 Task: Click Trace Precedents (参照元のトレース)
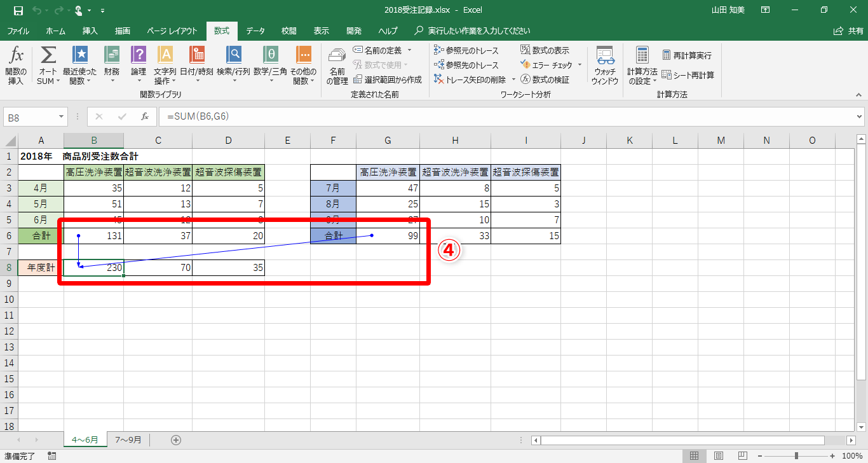(466, 50)
